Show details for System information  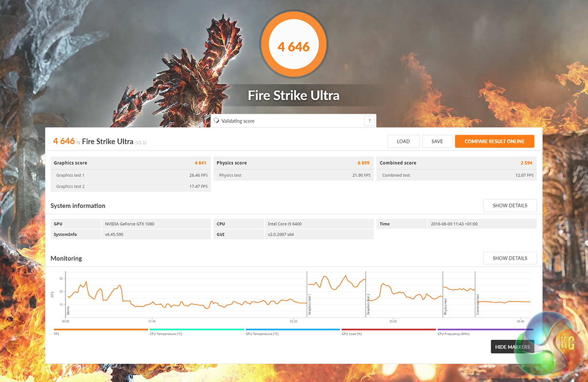pos(510,206)
